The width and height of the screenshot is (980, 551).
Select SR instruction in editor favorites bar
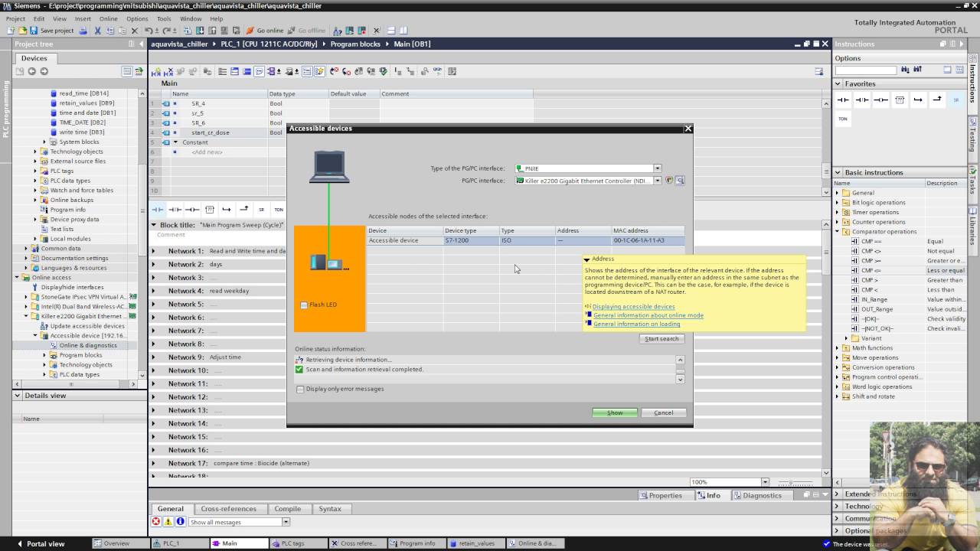[x=261, y=209]
